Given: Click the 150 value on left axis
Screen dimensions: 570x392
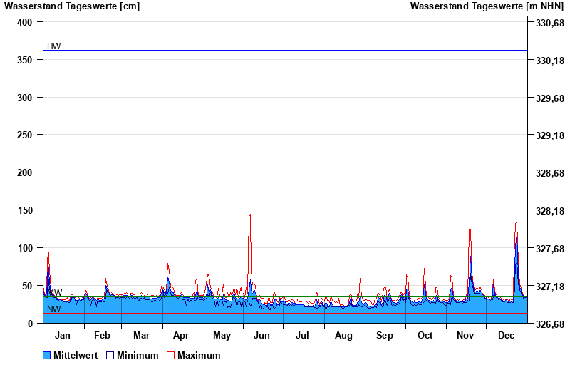Looking at the screenshot, I should [26, 210].
